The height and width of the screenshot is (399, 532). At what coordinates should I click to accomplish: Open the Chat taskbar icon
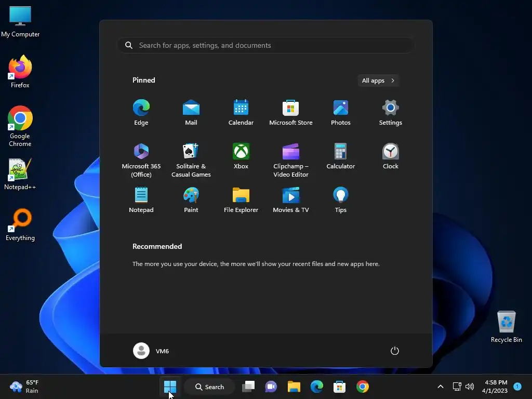tap(271, 387)
